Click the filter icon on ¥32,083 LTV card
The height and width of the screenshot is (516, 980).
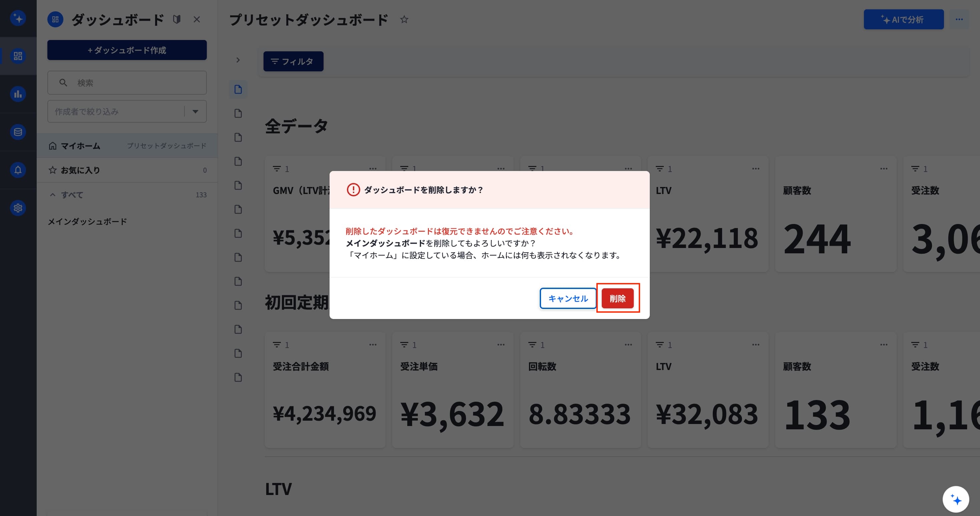coord(660,345)
